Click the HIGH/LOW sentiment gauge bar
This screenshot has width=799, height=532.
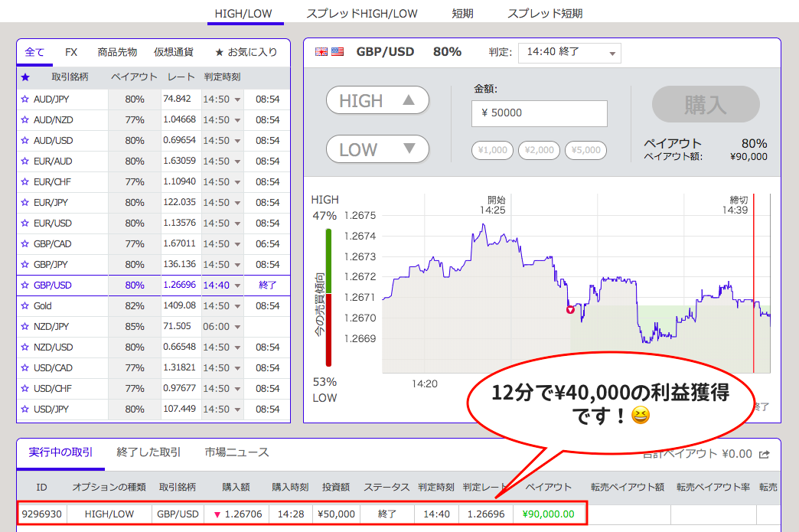(329, 297)
